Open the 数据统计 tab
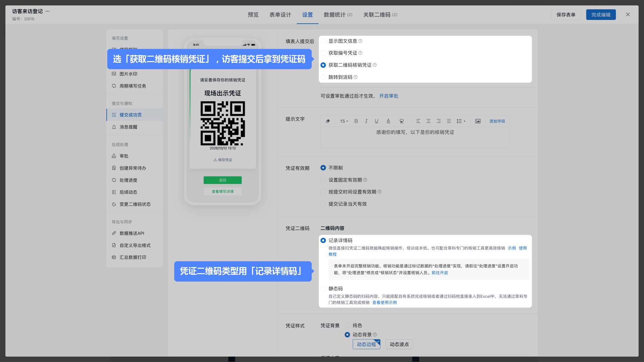 pyautogui.click(x=338, y=15)
